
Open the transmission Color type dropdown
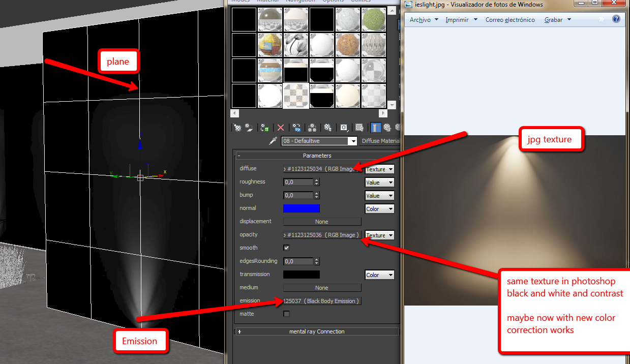click(x=380, y=275)
